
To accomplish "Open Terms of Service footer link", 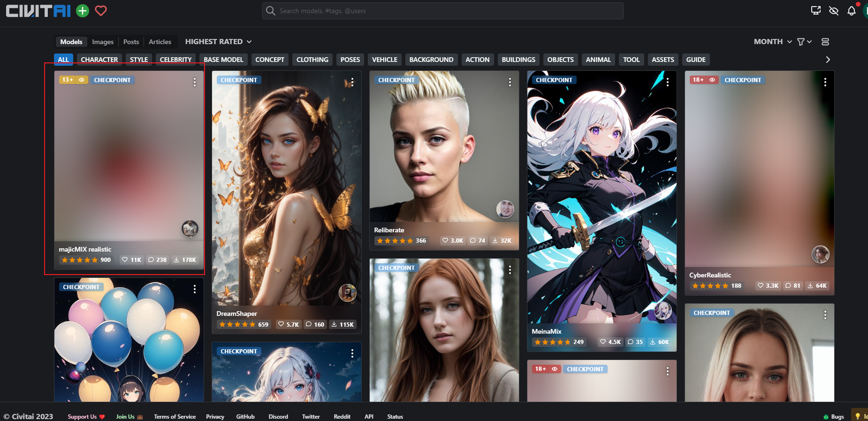I will click(175, 416).
